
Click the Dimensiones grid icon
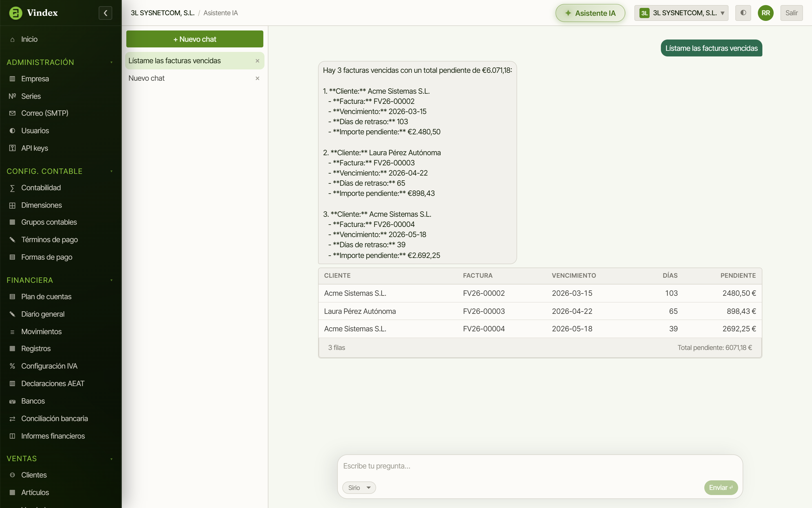tap(12, 205)
